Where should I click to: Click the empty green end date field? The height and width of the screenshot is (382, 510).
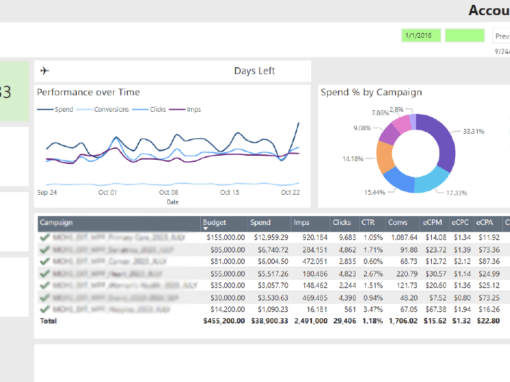[x=465, y=35]
